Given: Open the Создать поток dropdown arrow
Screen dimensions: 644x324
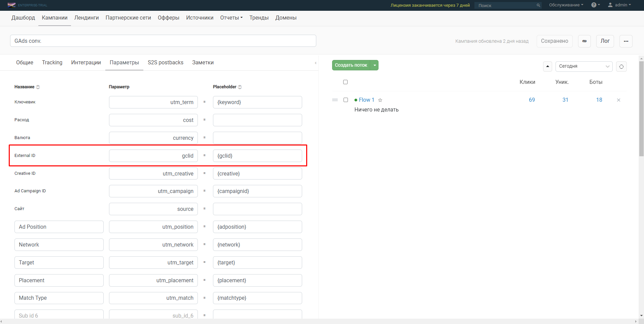Looking at the screenshot, I should 374,65.
